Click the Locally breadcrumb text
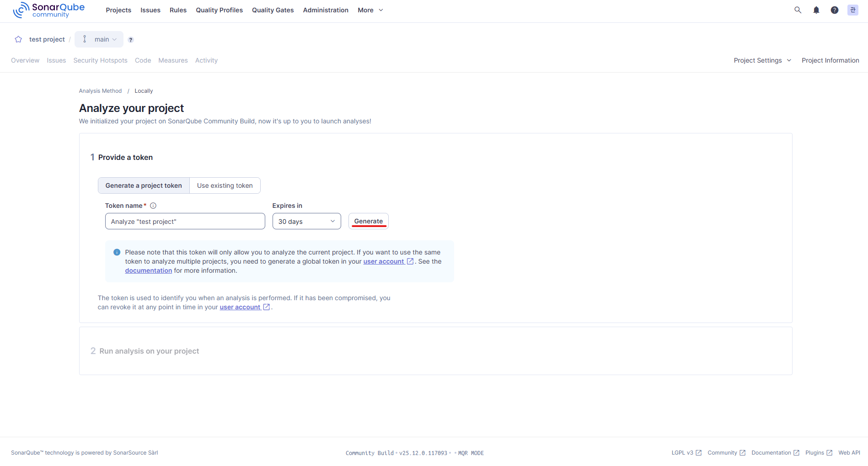This screenshot has width=868, height=466. pos(144,91)
